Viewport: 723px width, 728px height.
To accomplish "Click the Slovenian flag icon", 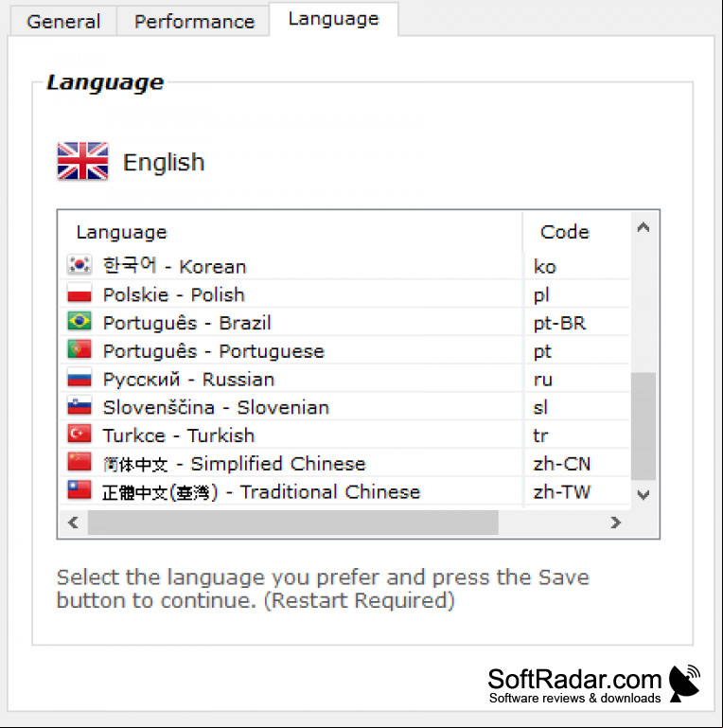I will point(79,406).
